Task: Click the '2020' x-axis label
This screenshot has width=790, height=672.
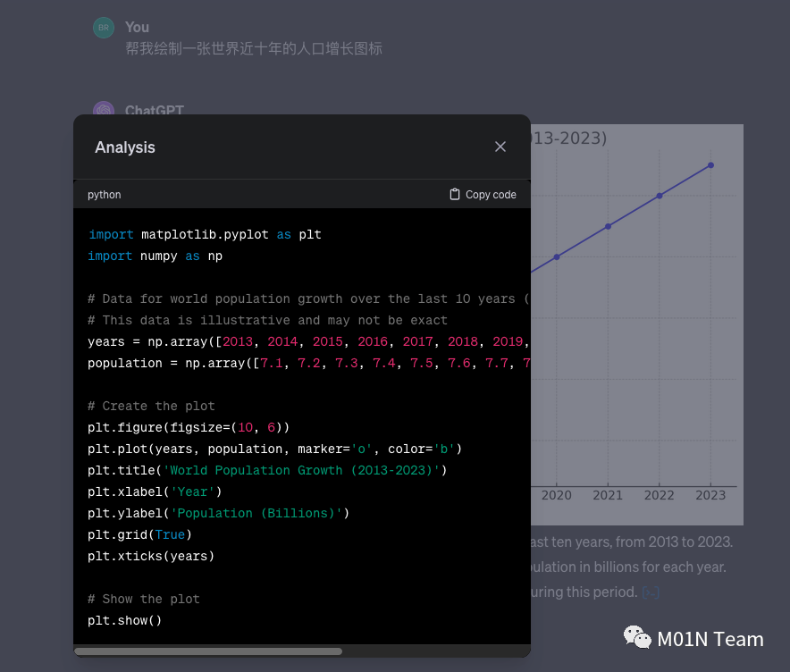Action: pyautogui.click(x=557, y=495)
